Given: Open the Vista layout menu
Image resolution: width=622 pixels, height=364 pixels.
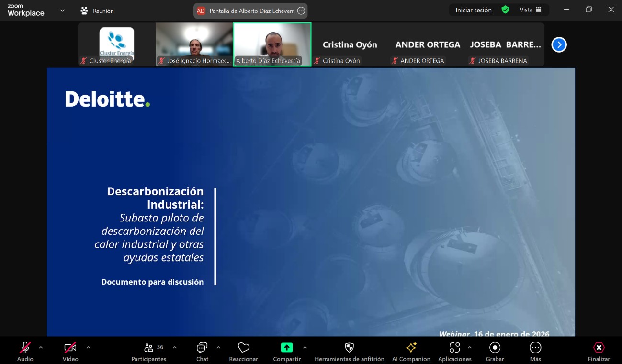Looking at the screenshot, I should click(531, 10).
